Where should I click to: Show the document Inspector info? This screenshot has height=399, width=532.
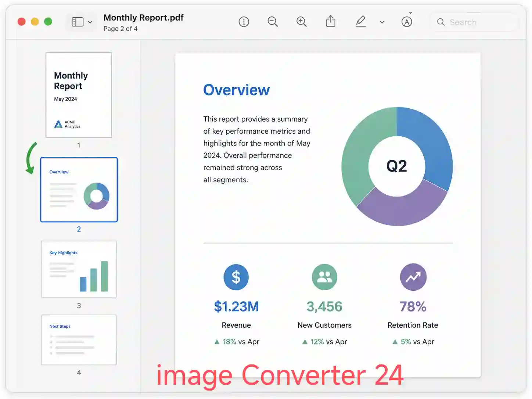point(244,22)
